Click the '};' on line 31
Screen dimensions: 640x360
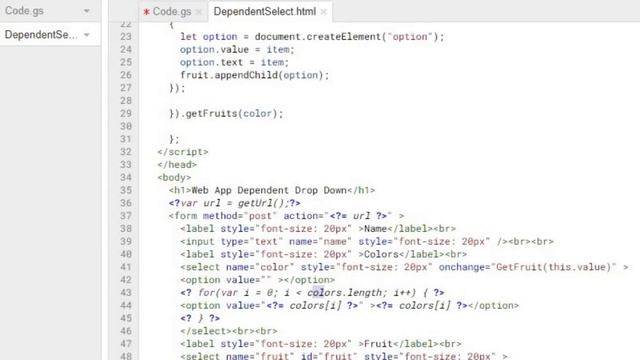pyautogui.click(x=174, y=139)
